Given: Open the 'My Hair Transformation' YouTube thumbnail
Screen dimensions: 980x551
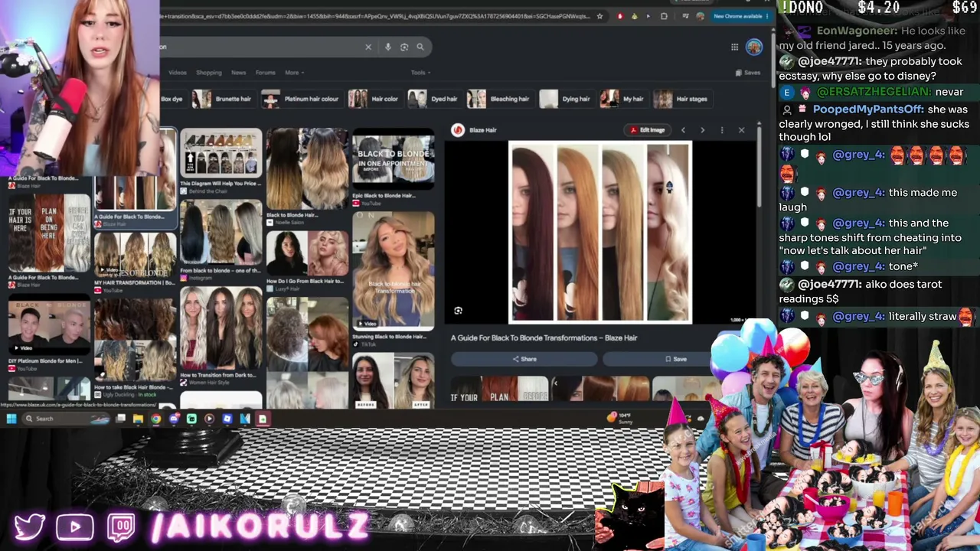Looking at the screenshot, I should click(135, 253).
